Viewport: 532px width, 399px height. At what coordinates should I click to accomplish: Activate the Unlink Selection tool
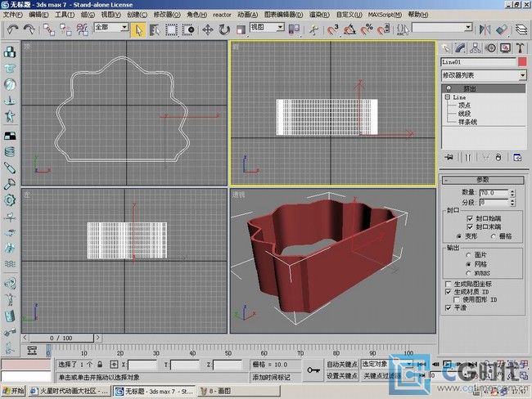pyautogui.click(x=65, y=29)
